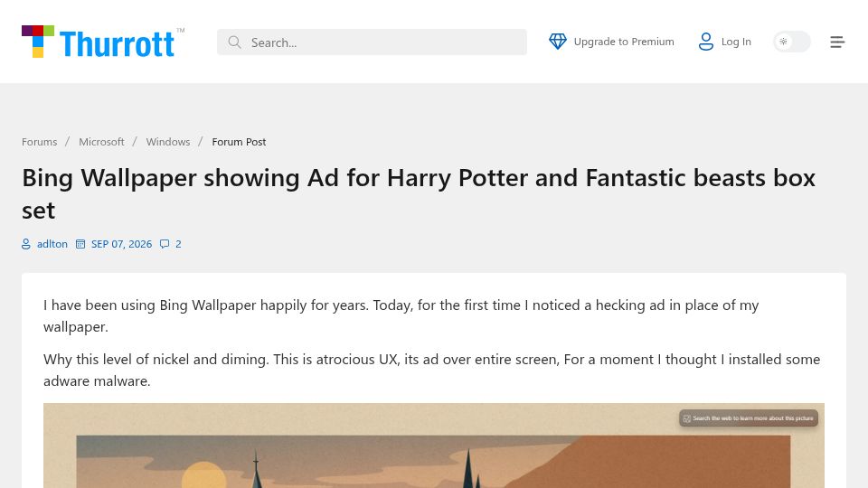Image resolution: width=868 pixels, height=488 pixels.
Task: Click the Forum Post breadcrumb text
Action: [x=239, y=142]
